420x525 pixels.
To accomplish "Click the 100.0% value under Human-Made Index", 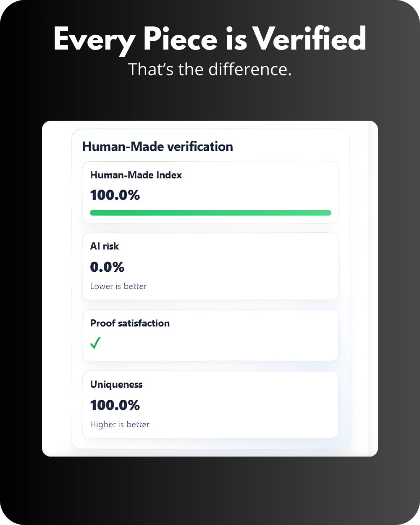I will (x=115, y=195).
